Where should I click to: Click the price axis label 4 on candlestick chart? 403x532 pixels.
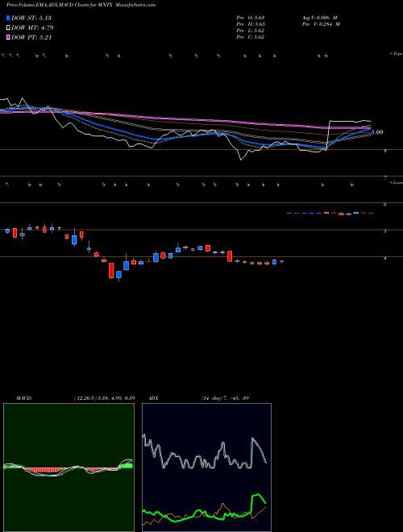385,258
